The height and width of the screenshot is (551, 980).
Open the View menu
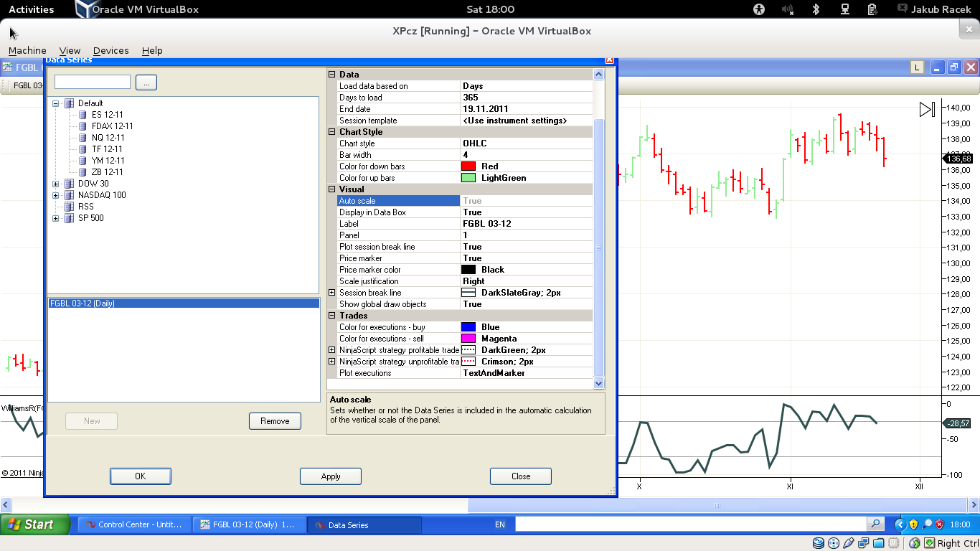click(x=70, y=50)
